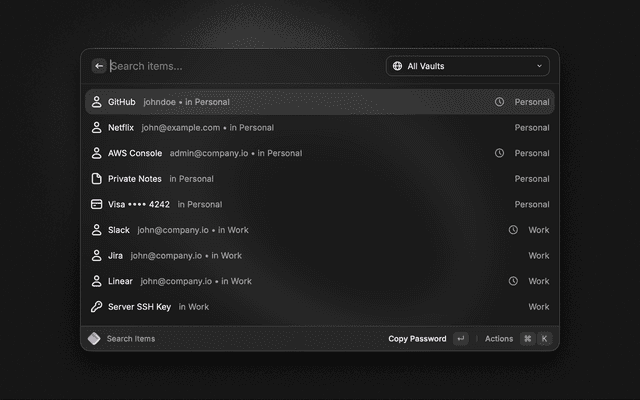Click the credit card icon for Visa

(x=97, y=204)
